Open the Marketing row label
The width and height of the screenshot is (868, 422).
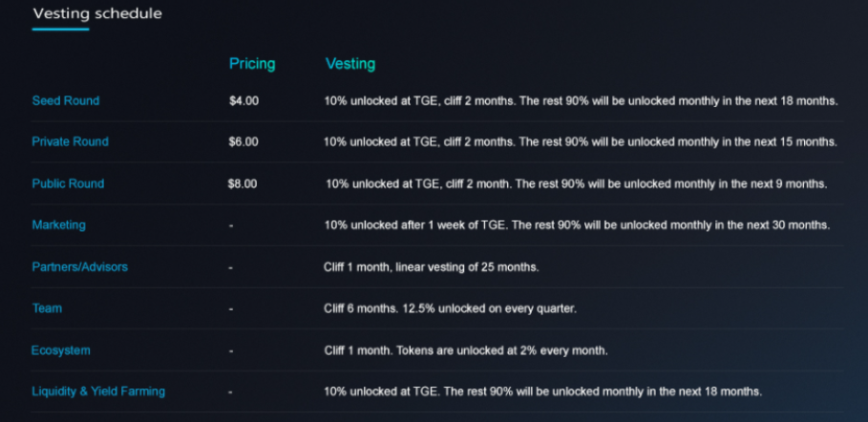coord(59,225)
